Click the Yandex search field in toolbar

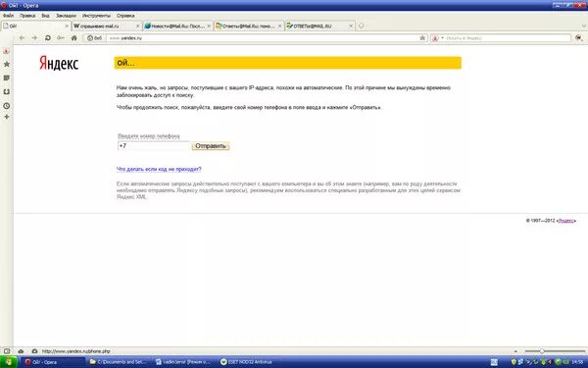508,38
